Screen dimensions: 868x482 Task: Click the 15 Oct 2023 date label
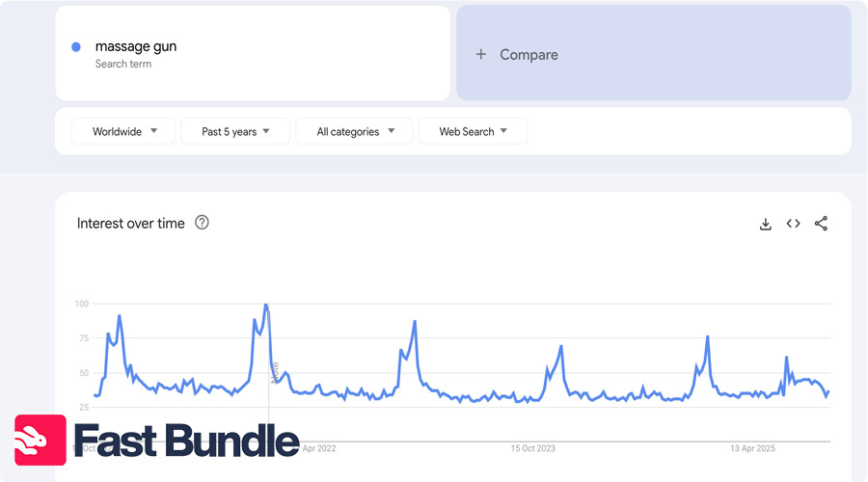pyautogui.click(x=533, y=448)
